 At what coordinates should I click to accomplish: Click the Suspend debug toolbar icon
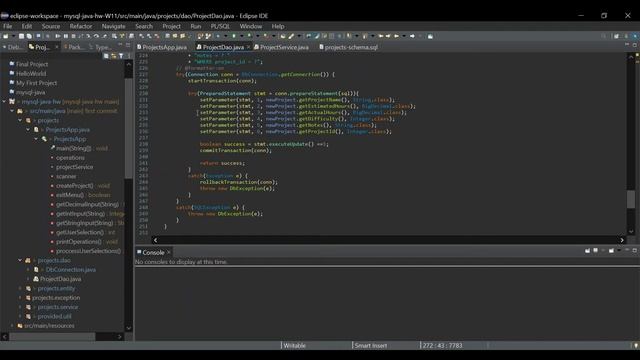[66, 36]
